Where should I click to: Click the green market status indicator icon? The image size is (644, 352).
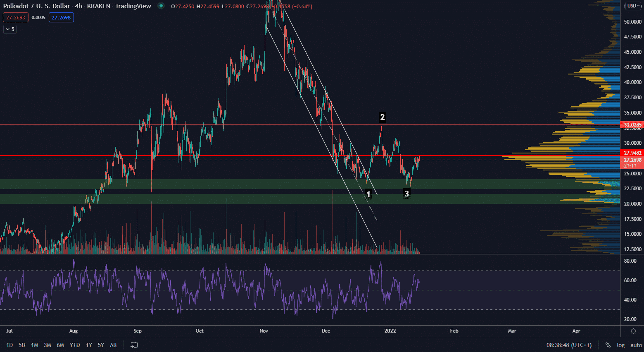pyautogui.click(x=161, y=6)
